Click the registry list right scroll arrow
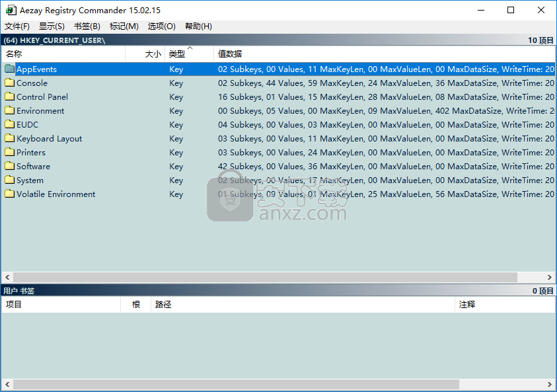 click(x=550, y=277)
